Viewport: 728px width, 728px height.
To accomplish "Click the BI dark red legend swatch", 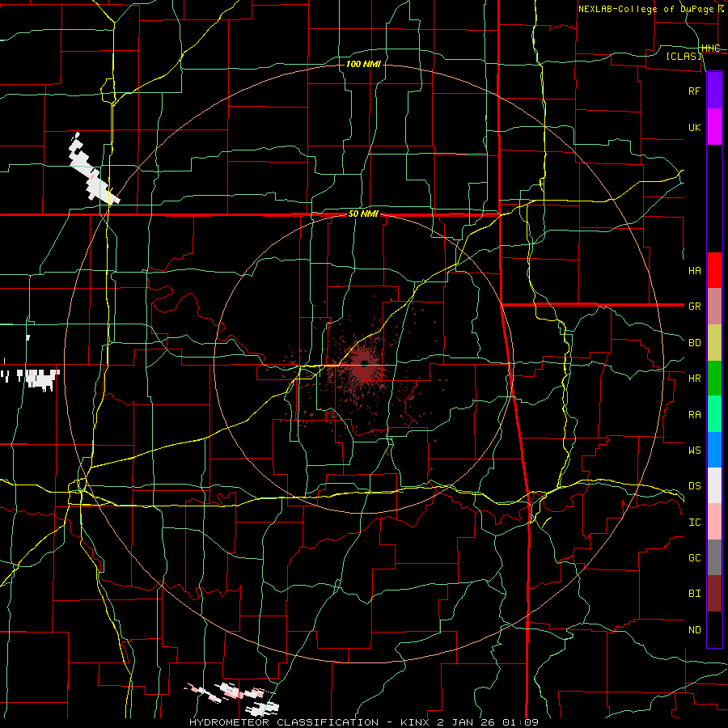I will 714,594.
